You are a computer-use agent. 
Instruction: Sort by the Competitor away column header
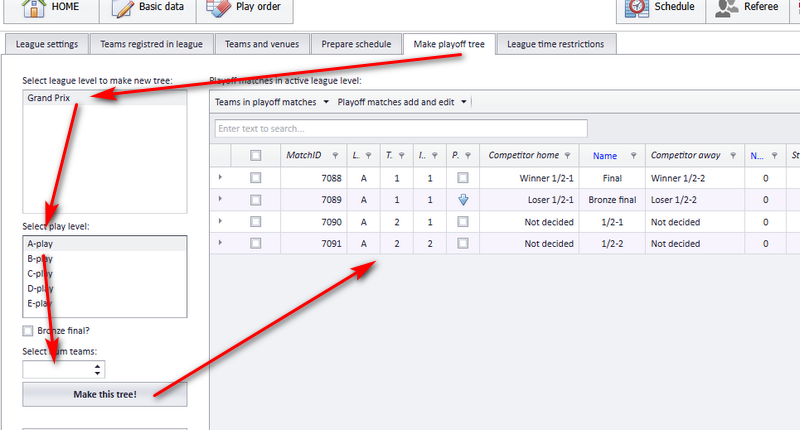click(685, 155)
